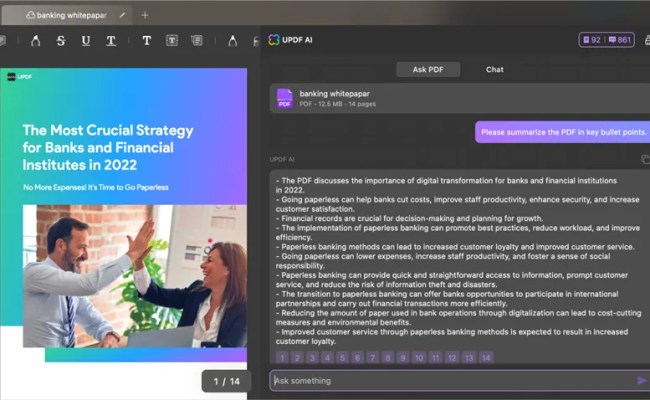
Task: Jump to page 10 reference chip
Action: [419, 358]
